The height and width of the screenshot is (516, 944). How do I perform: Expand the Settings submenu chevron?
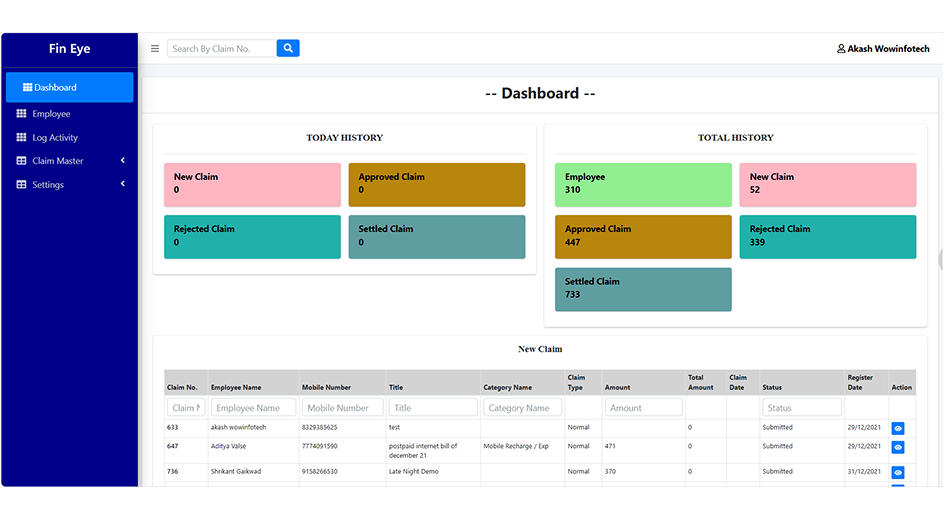point(123,184)
